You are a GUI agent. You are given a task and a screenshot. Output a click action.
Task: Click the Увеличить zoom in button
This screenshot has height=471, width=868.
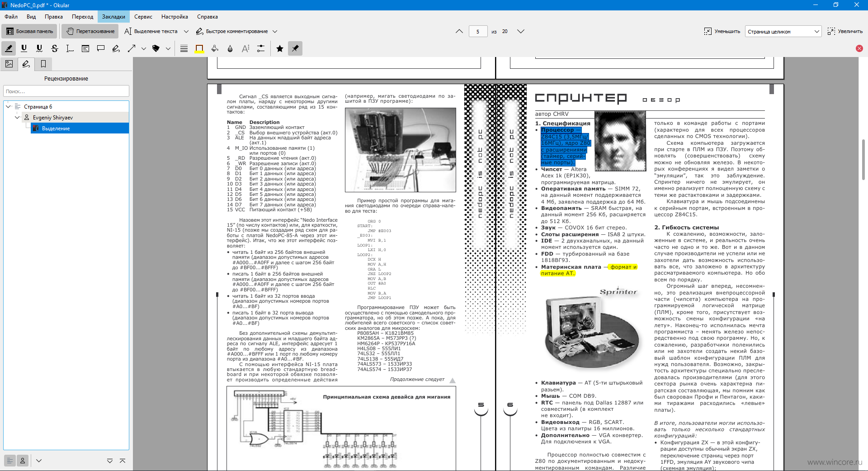(x=845, y=31)
